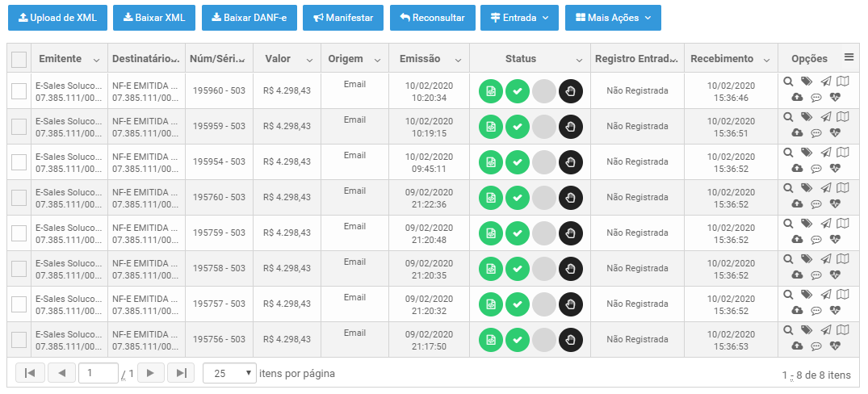868x394 pixels.
Task: Click the Baixar XML button
Action: click(154, 18)
